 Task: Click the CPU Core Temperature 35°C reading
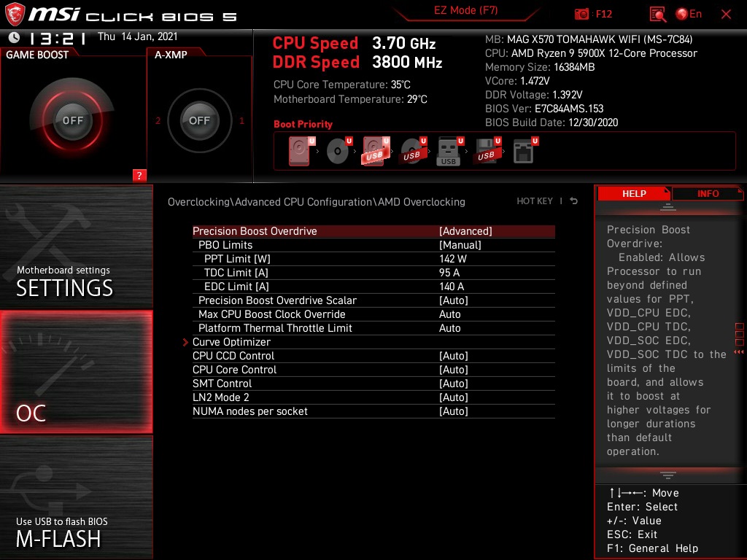(341, 85)
